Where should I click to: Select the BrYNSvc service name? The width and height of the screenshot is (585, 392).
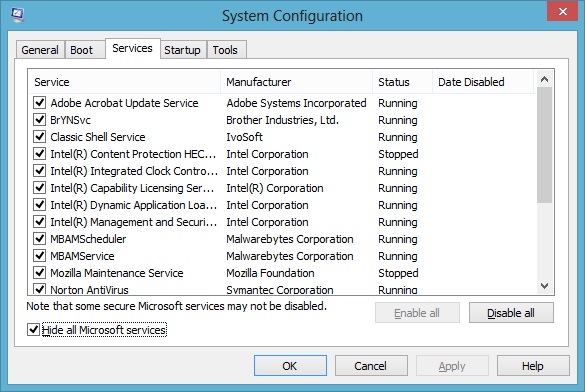pos(71,120)
